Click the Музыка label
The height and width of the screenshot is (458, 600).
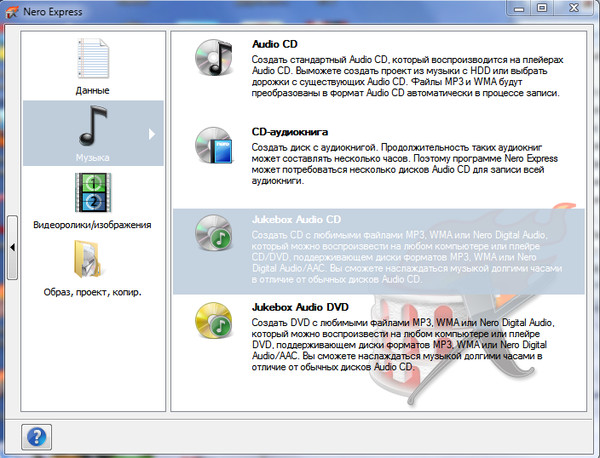[x=93, y=158]
